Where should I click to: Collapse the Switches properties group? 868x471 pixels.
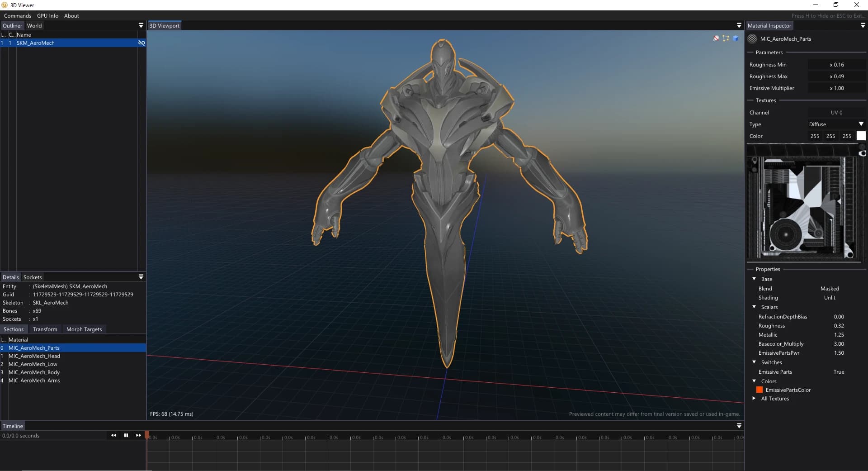click(x=754, y=362)
